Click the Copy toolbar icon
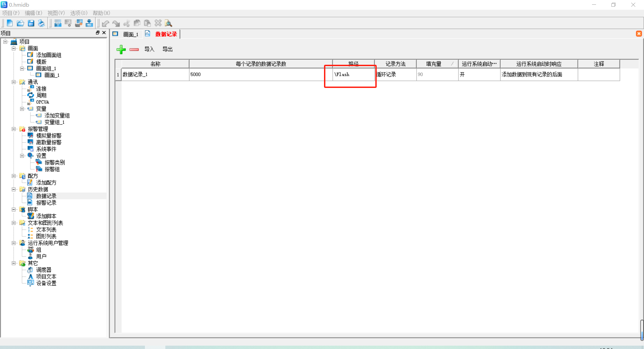The width and height of the screenshot is (644, 349). coord(137,23)
